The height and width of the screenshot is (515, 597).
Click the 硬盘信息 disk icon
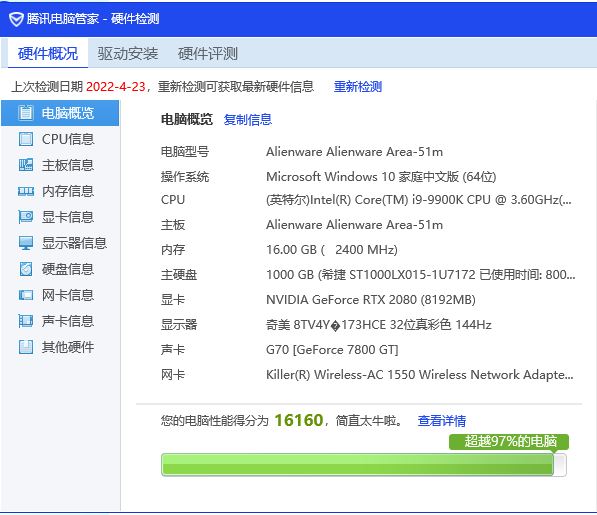click(26, 269)
